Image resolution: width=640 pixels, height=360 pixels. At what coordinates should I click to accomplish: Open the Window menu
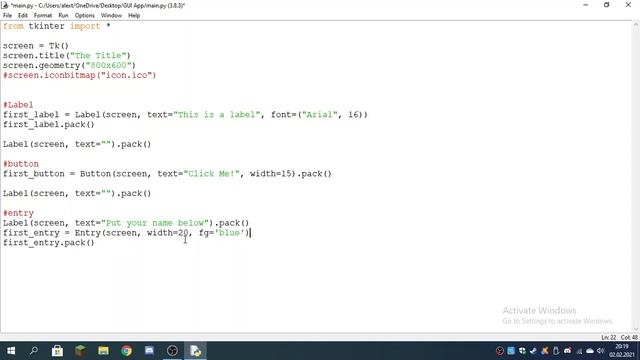pyautogui.click(x=111, y=16)
